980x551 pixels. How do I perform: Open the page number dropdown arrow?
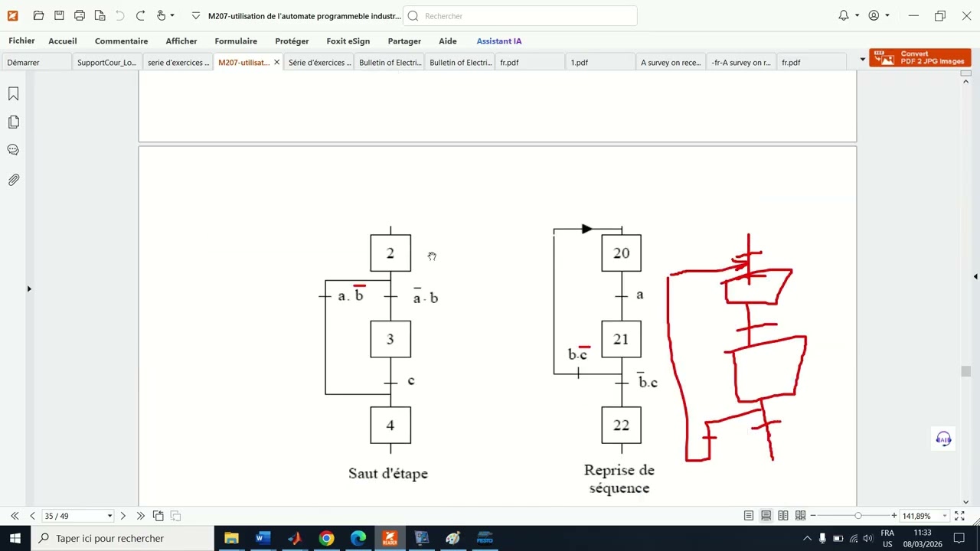pos(109,516)
